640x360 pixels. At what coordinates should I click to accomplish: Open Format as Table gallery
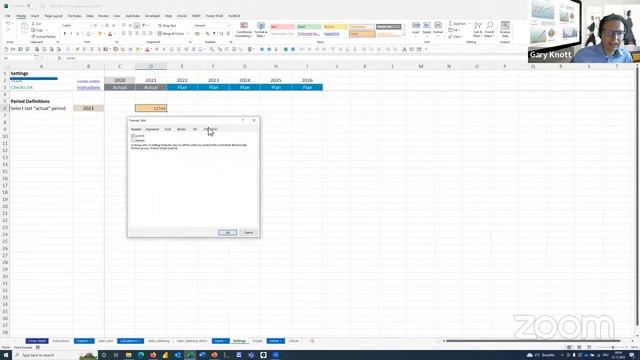[x=261, y=30]
